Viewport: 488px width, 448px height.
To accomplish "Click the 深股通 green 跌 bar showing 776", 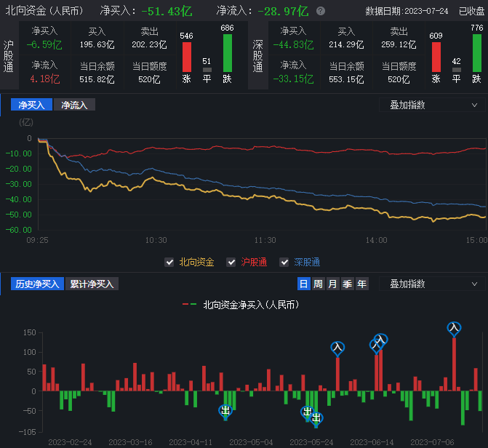I will [476, 52].
